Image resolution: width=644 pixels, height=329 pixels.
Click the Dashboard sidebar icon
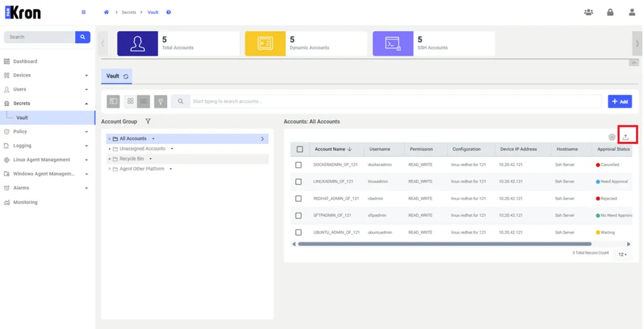[x=7, y=61]
